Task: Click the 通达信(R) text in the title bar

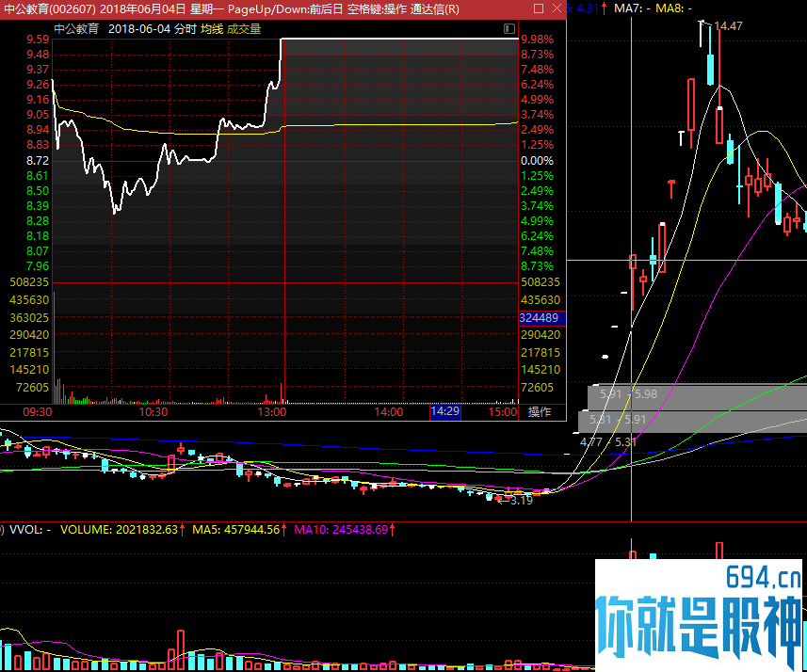Action: tap(434, 9)
